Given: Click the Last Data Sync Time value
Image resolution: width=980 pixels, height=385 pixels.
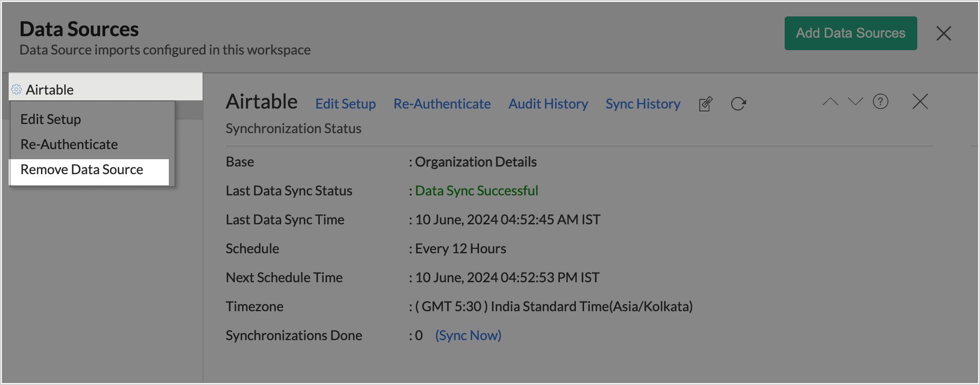Looking at the screenshot, I should 508,220.
